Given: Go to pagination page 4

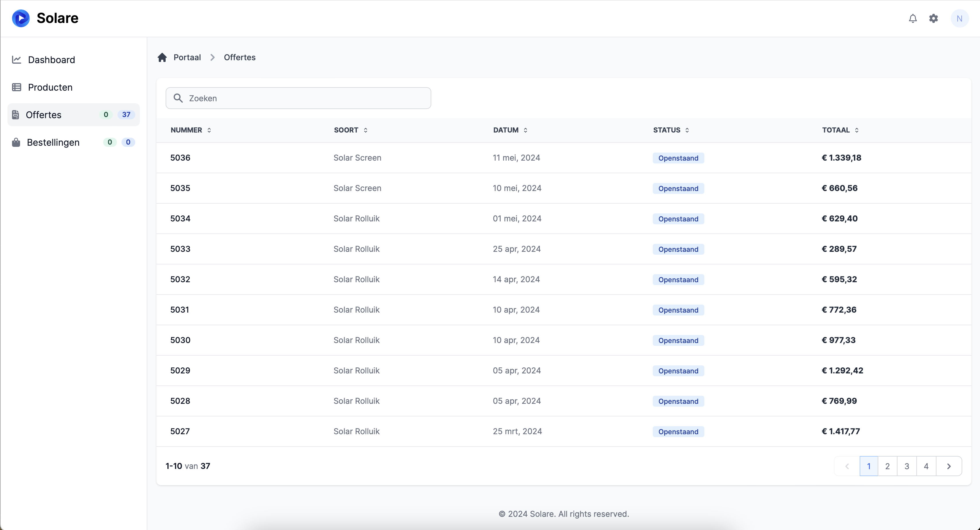Looking at the screenshot, I should 926,466.
